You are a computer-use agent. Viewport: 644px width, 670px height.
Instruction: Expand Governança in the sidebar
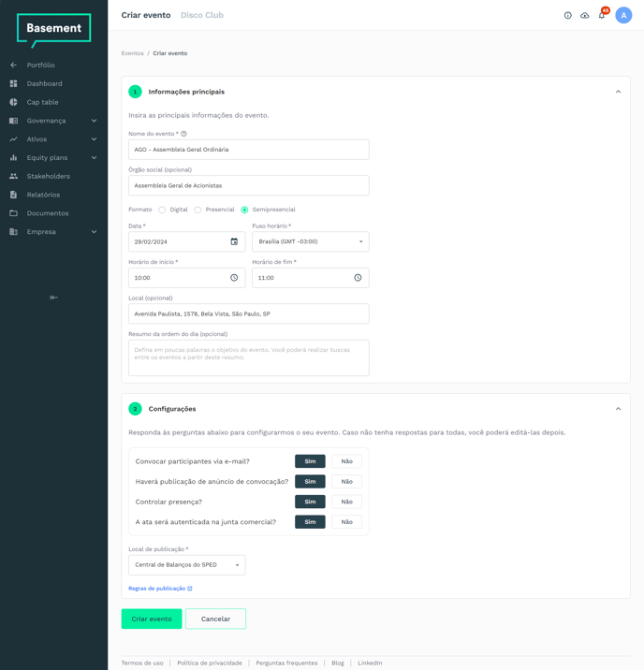tap(53, 121)
